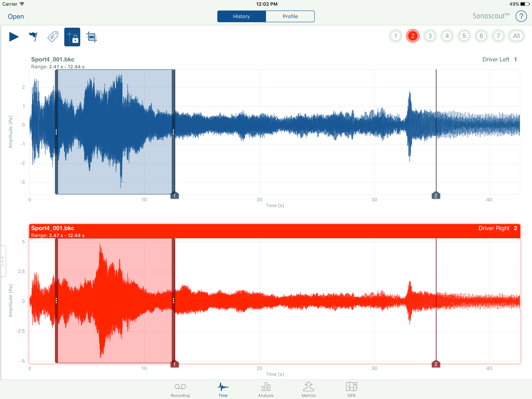Select the Time tab icon

click(x=223, y=390)
